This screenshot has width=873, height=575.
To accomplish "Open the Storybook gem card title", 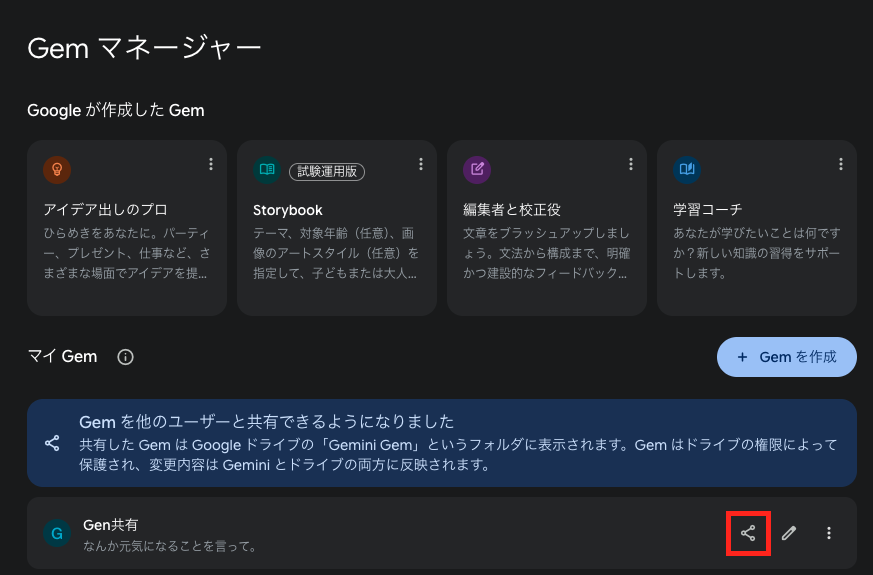I will pos(288,210).
